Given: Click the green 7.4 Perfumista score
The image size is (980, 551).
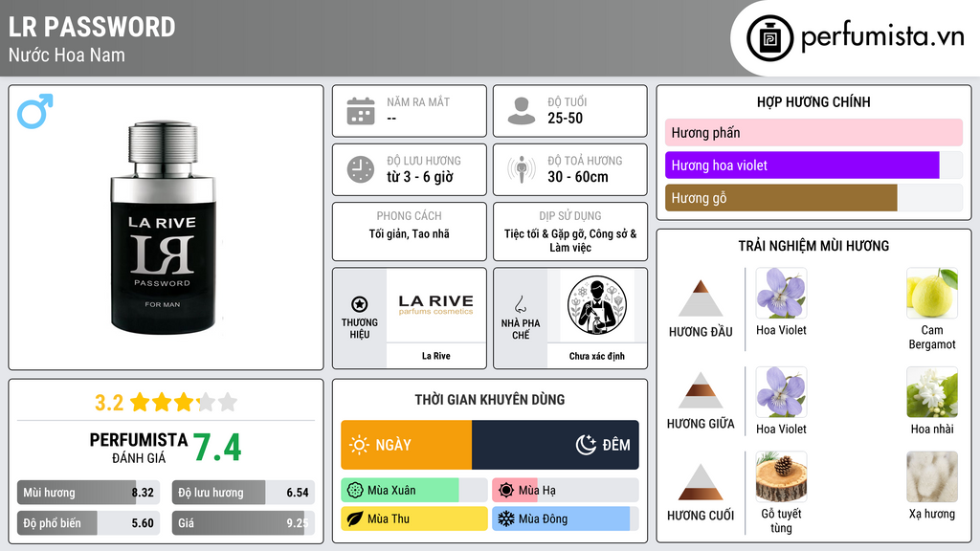Looking at the screenshot, I should (x=217, y=448).
